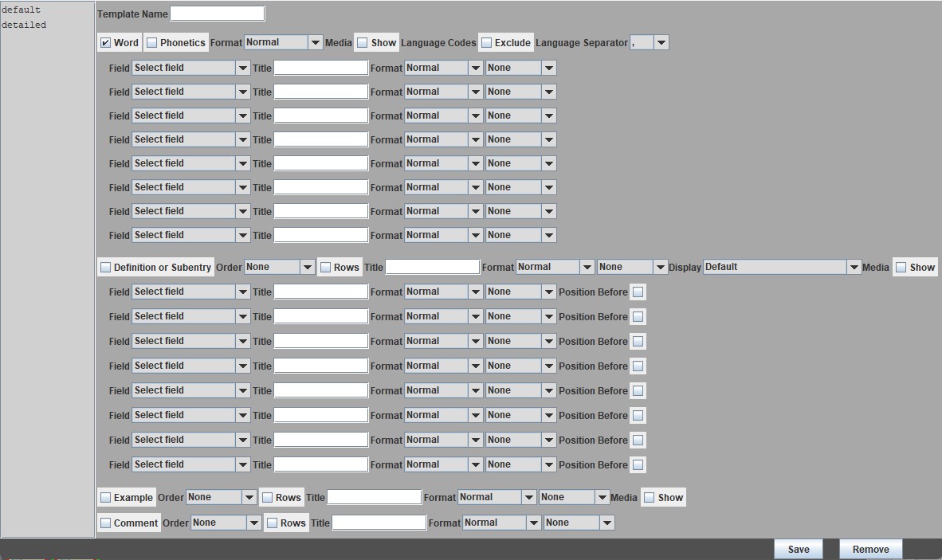Open the first Select field dropdown

point(242,68)
